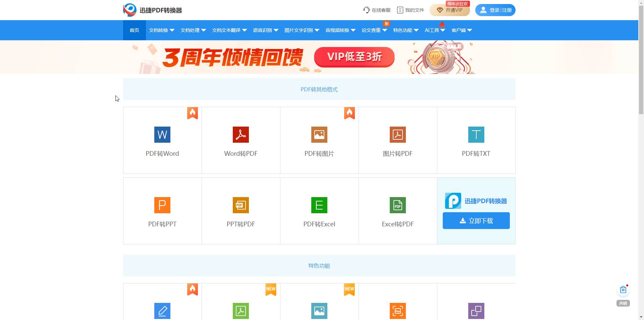Click the page vertical scrollbar thumb
Image resolution: width=644 pixels, height=320 pixels.
pos(641,60)
